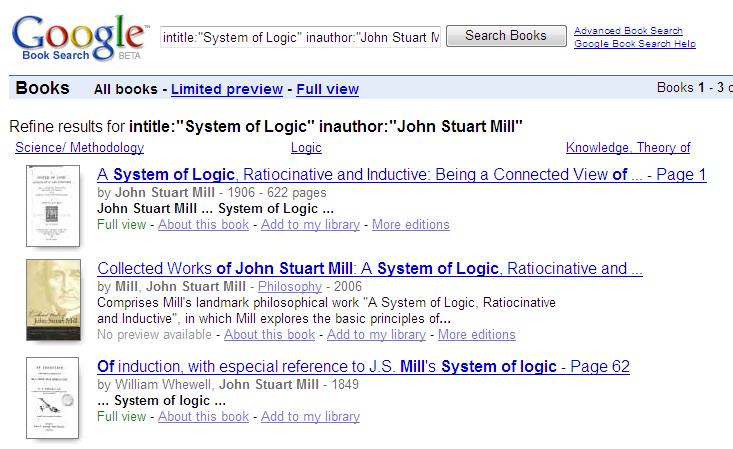733x449 pixels.
Task: Open Collected Works of John Stuart Mill title
Action: [x=370, y=268]
